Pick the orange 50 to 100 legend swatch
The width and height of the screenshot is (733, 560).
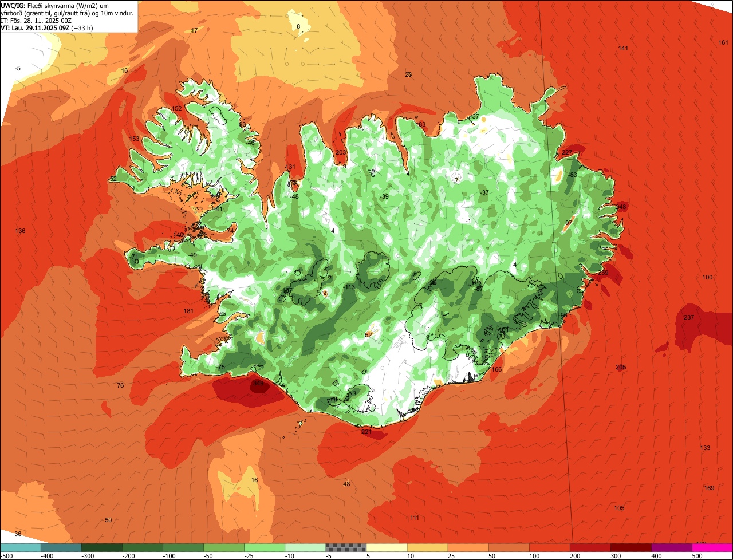coord(509,547)
